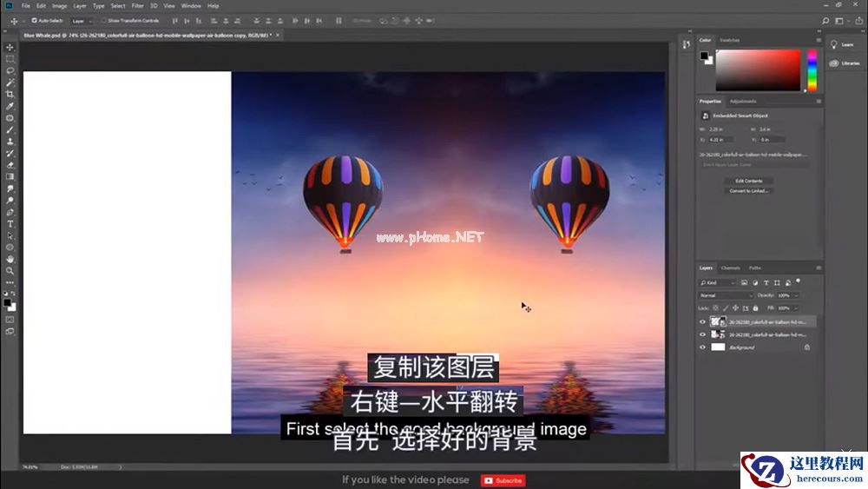Click the X position input field
The width and height of the screenshot is (868, 489).
722,140
